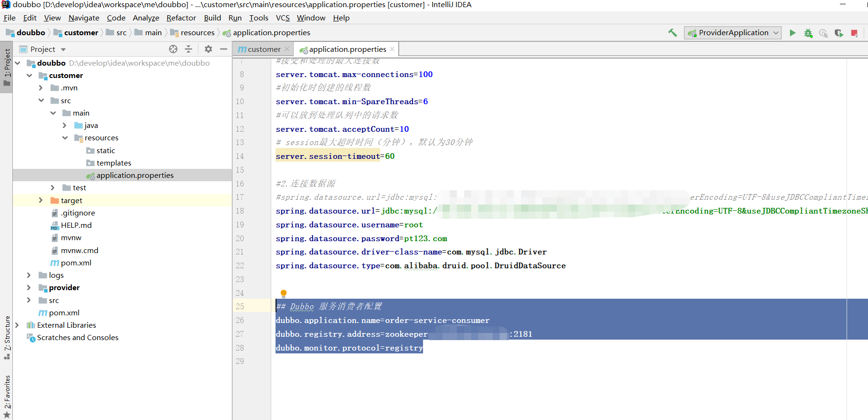The height and width of the screenshot is (420, 868).
Task: Run ProviderApplication with the green play icon
Action: (x=792, y=33)
